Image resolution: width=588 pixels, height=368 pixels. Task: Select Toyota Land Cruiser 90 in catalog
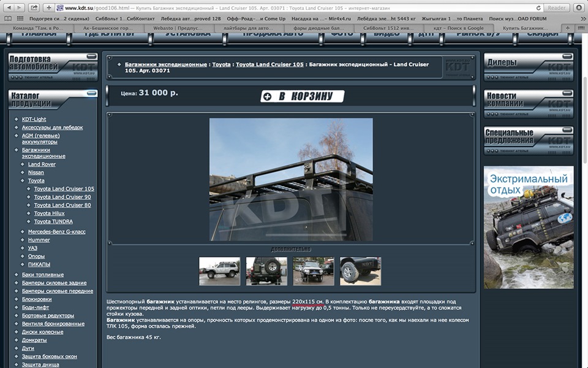[x=62, y=197]
